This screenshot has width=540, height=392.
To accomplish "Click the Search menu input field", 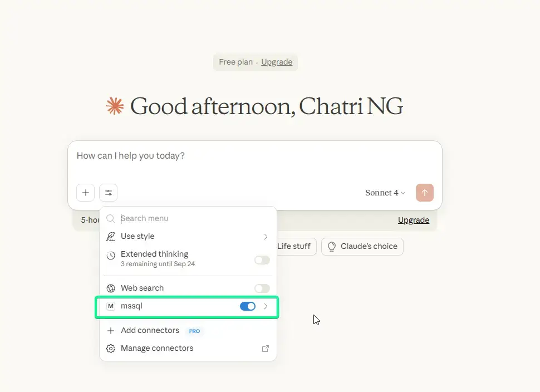I will coord(189,219).
